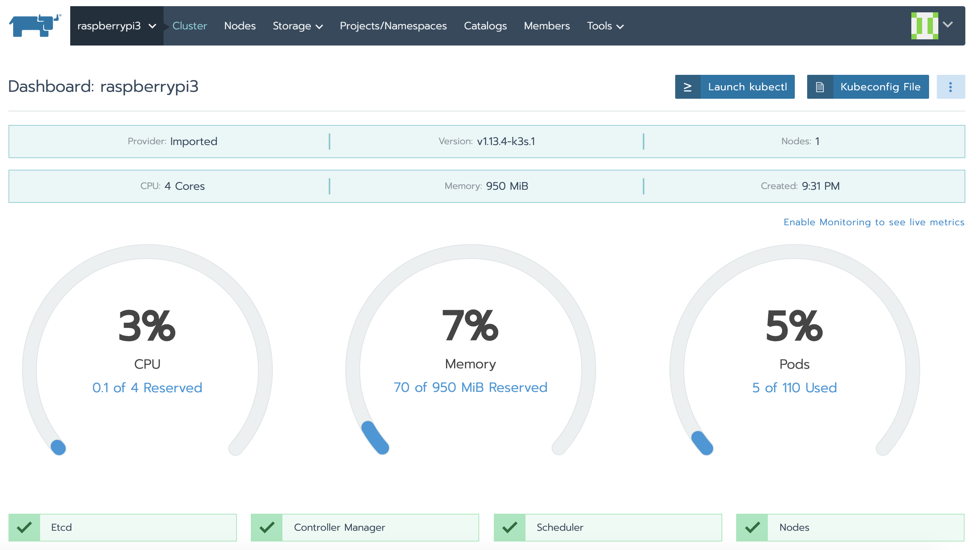Click the 7% Memory percentage figure
This screenshot has height=550, width=980.
[x=470, y=326]
